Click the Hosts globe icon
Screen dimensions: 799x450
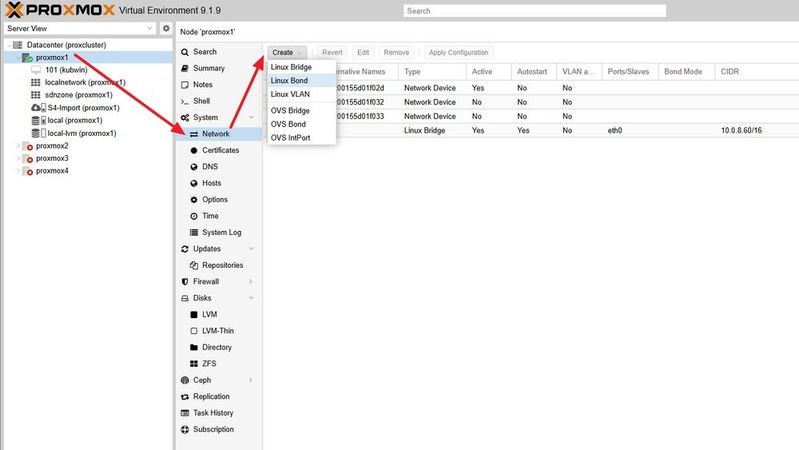[194, 183]
